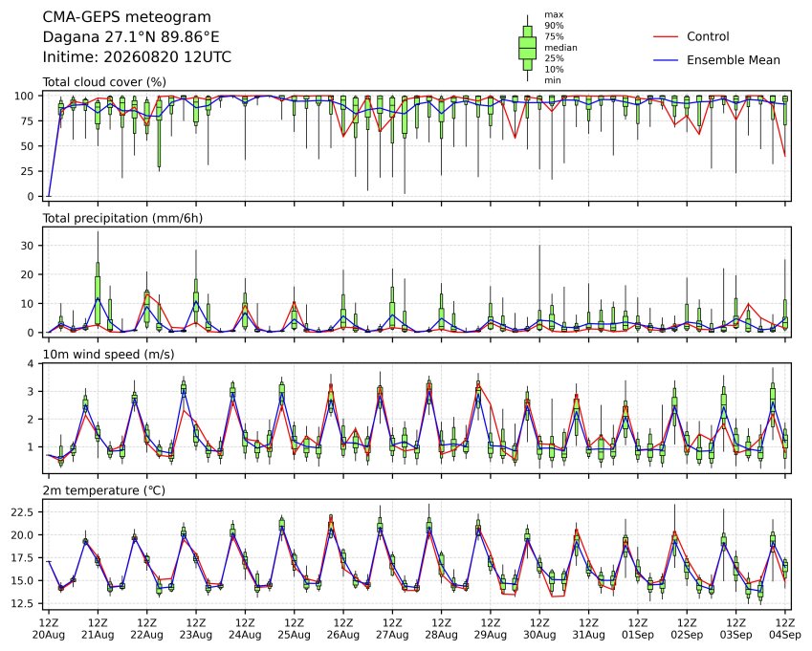Viewport: 812px width, 651px height.
Task: Click the Initime 20260820 12UTC text
Action: [137, 57]
